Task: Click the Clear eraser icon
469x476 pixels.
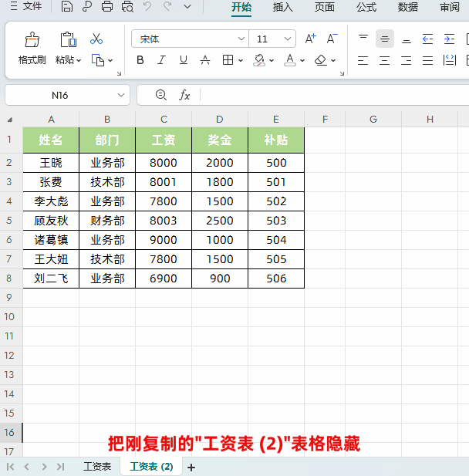Action: click(321, 60)
